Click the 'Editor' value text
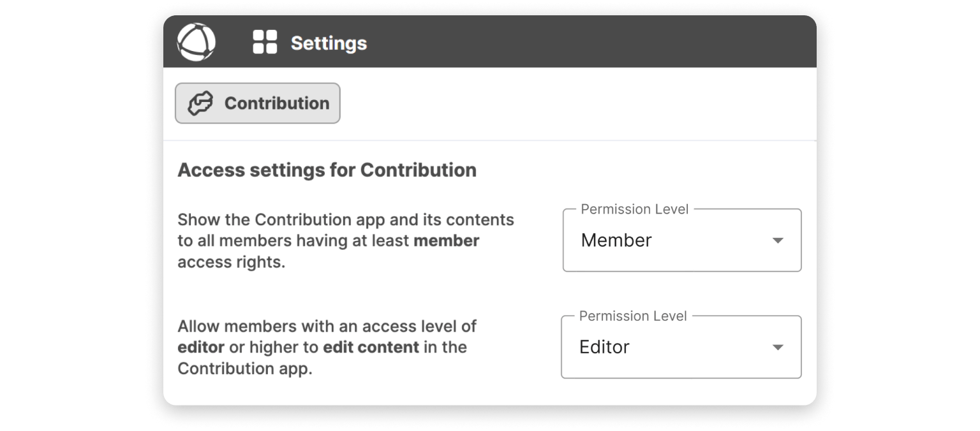Screen dimensions: 980x431 [604, 347]
